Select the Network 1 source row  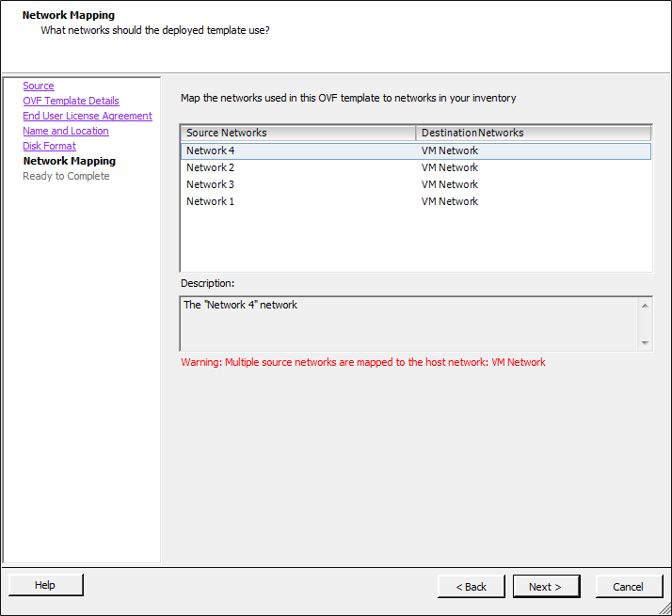pos(211,201)
